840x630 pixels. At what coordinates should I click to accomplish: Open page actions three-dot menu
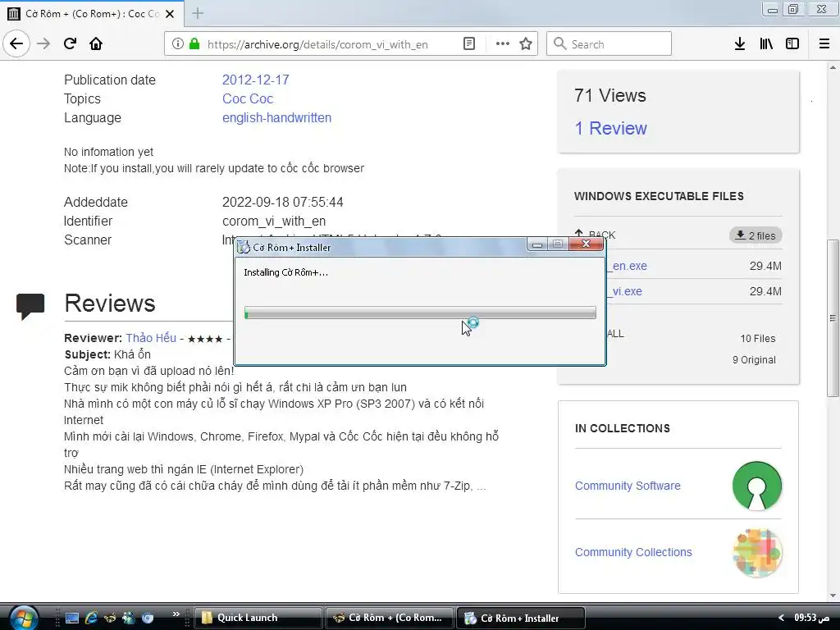[503, 44]
